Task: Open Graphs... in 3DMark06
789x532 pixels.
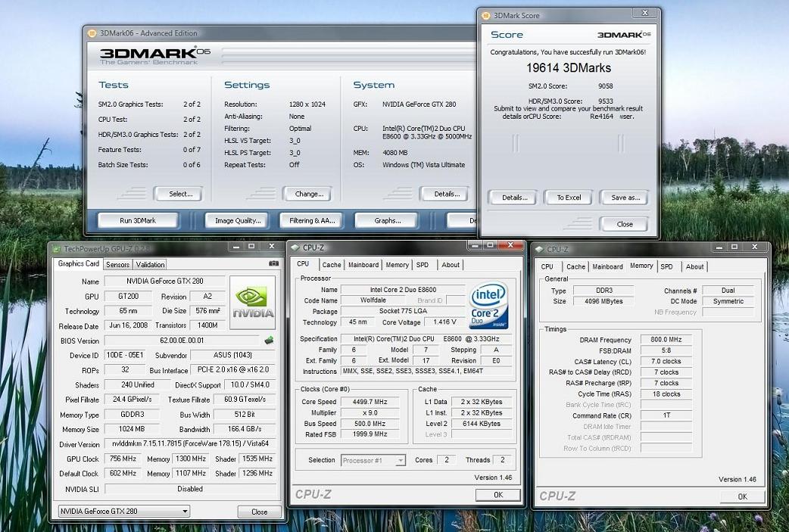Action: tap(386, 221)
